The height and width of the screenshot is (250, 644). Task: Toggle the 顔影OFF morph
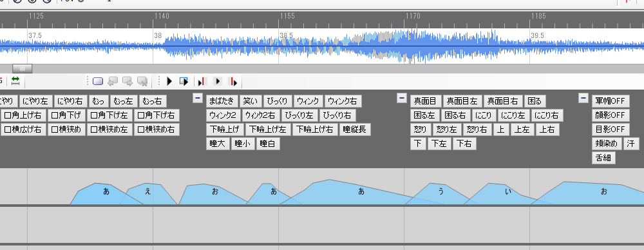pos(610,115)
